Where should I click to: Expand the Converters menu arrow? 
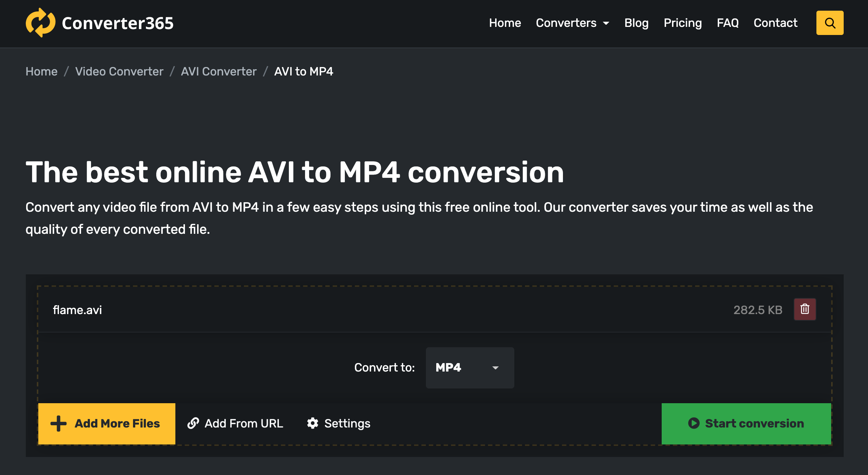pos(606,23)
